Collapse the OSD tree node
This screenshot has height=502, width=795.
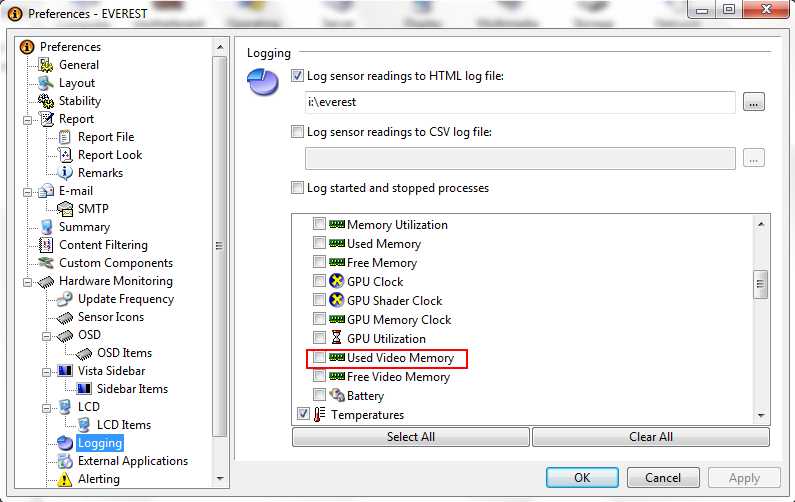coord(46,337)
